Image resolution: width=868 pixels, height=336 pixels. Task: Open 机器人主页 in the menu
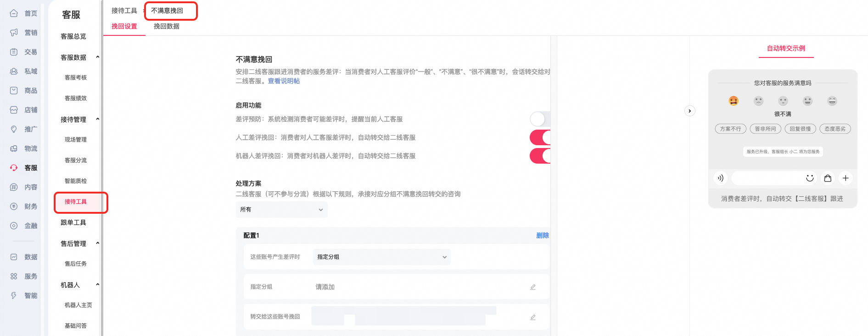78,305
